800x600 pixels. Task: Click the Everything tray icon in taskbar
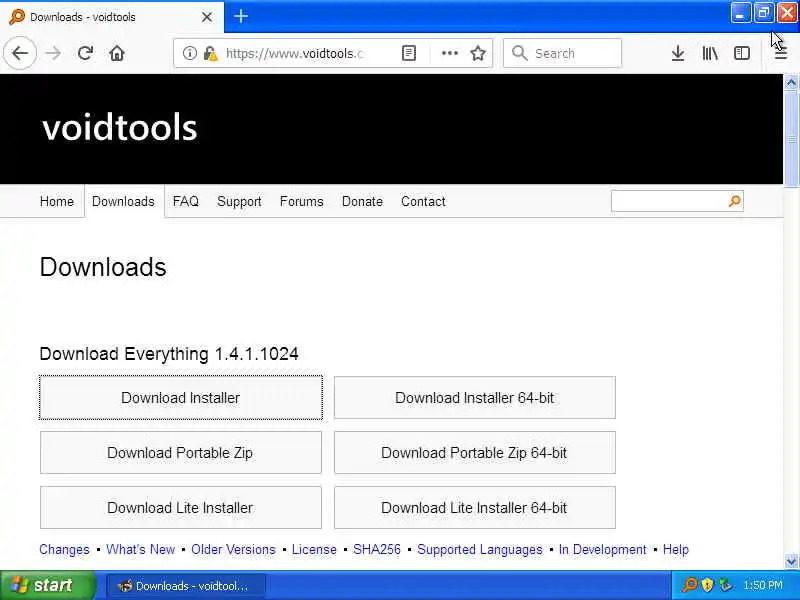689,585
